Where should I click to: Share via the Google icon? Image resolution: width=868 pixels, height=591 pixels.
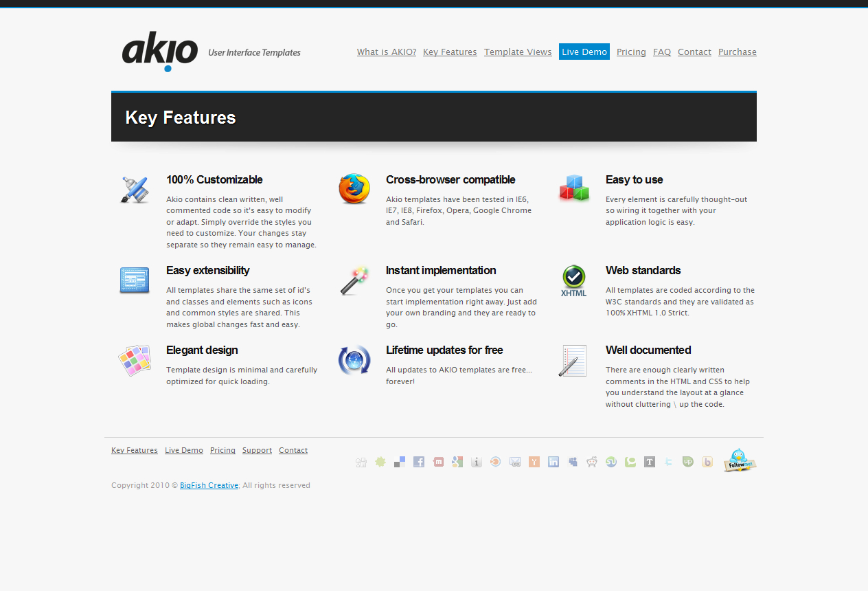pos(457,462)
